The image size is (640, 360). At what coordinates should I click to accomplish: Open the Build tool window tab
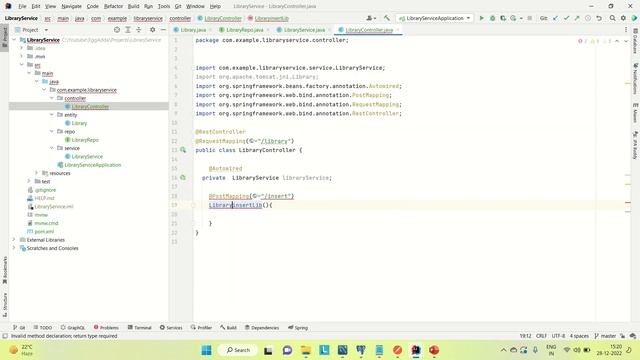229,327
